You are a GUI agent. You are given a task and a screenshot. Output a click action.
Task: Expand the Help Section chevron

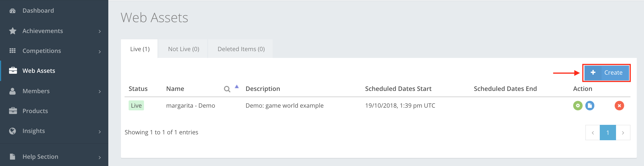(100, 157)
